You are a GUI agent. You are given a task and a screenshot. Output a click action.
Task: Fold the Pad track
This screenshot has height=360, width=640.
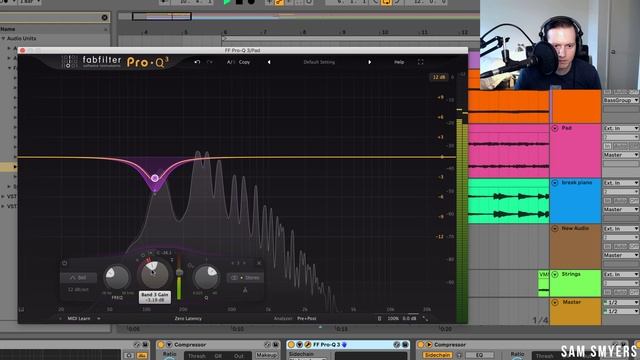(x=555, y=128)
